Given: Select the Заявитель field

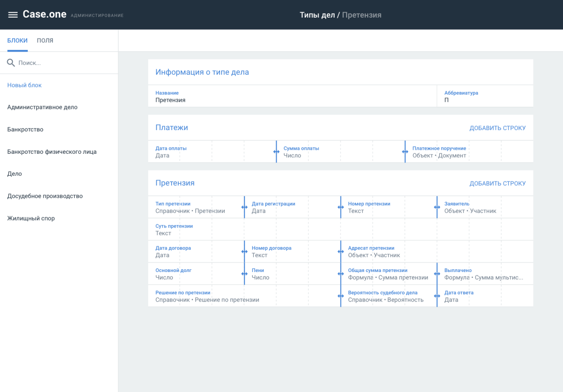Looking at the screenshot, I should tap(485, 207).
